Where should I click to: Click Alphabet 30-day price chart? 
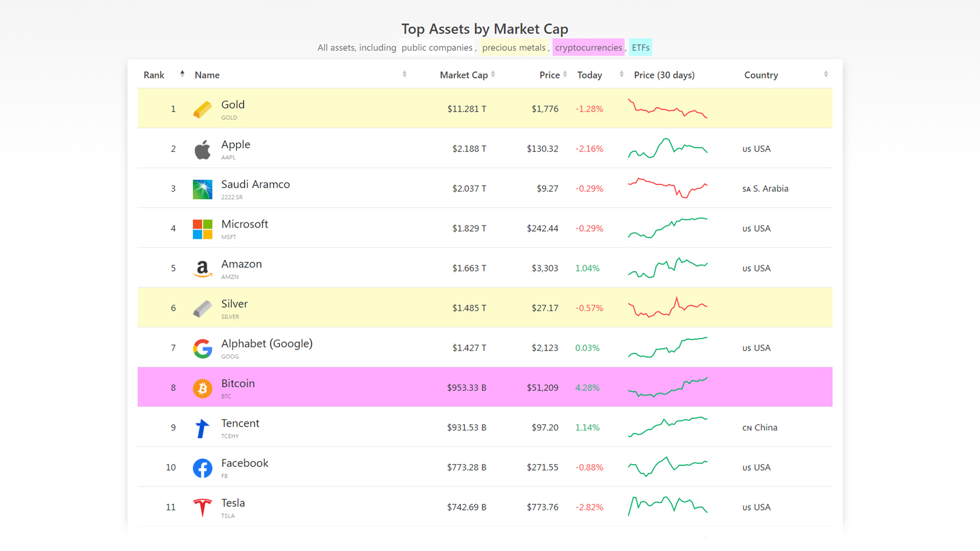[x=668, y=347]
